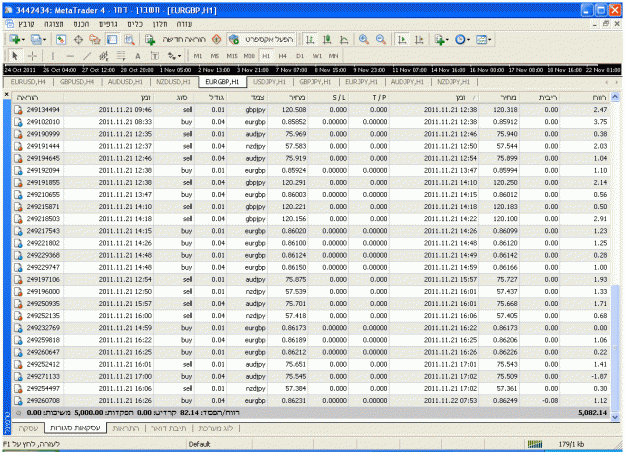The image size is (625, 452).
Task: Open the תיבת דואר mailbox tab
Action: 169,428
